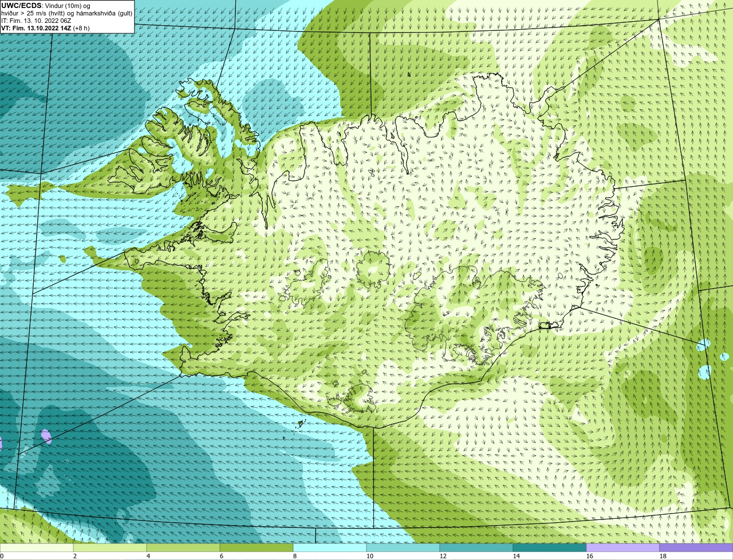The height and width of the screenshot is (560, 733).
Task: Click the "(+8 h)" forecast offset text
Action: (81, 28)
